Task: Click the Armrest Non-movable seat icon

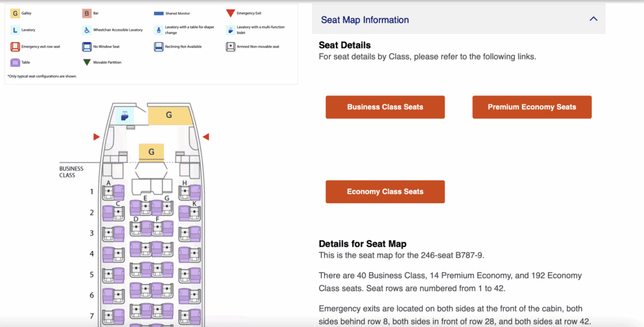Action: 231,46
